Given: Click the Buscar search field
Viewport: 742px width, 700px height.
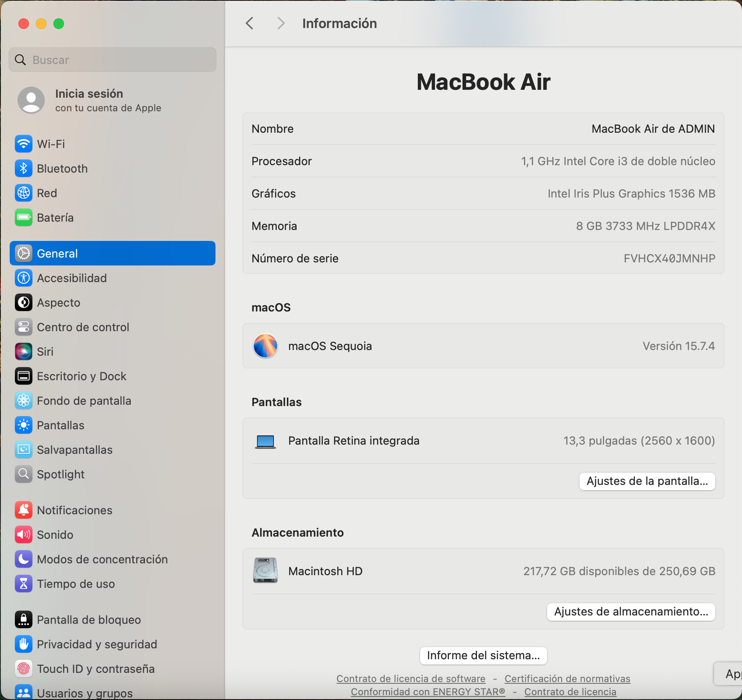Looking at the screenshot, I should point(113,60).
